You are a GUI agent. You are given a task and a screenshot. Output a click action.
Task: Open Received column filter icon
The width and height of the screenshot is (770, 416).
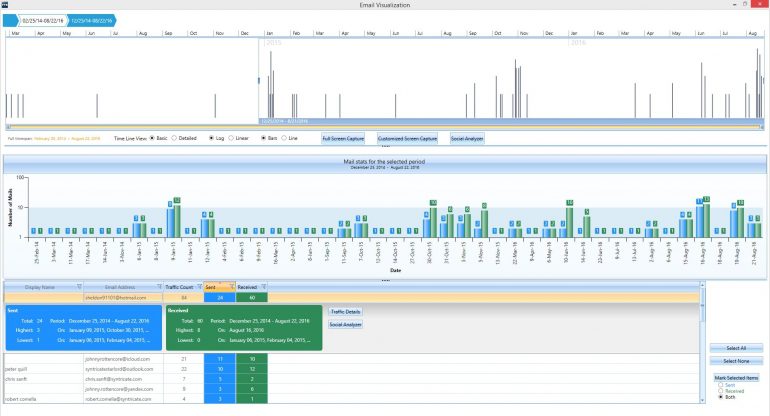click(x=263, y=286)
